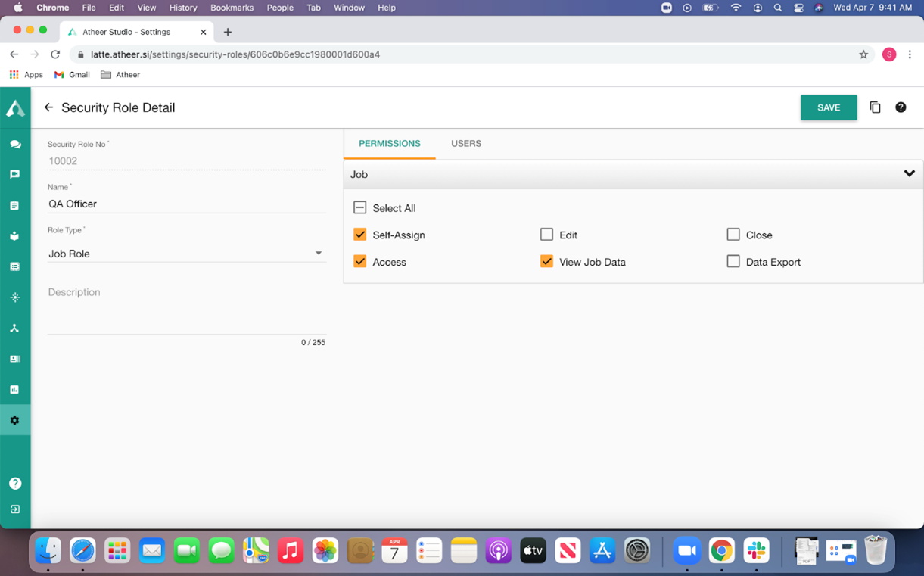Open the list board icon in sidebar
This screenshot has height=576, width=924.
(x=15, y=266)
